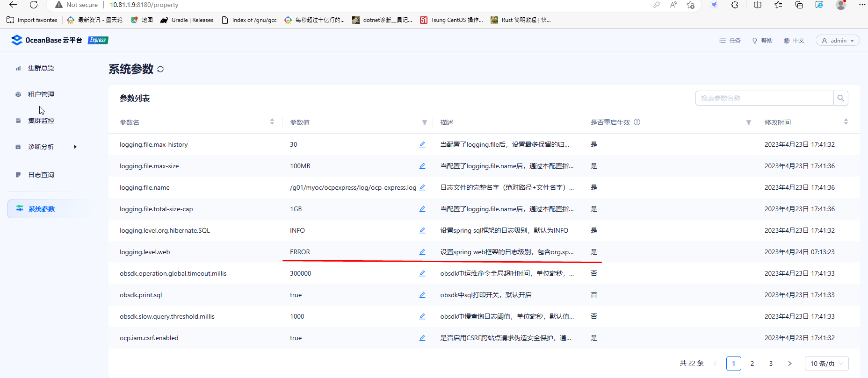Open the 地图 bookmark
868x378 pixels.
point(142,20)
